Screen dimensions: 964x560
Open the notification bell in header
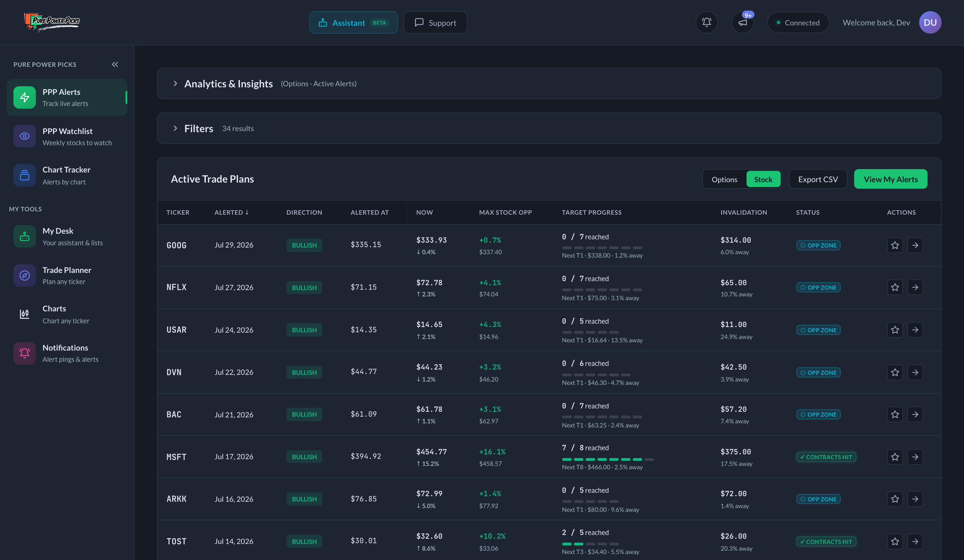coord(706,22)
